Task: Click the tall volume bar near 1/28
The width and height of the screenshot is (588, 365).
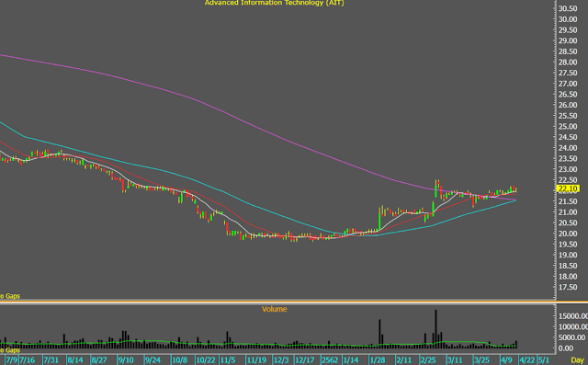Action: (379, 334)
